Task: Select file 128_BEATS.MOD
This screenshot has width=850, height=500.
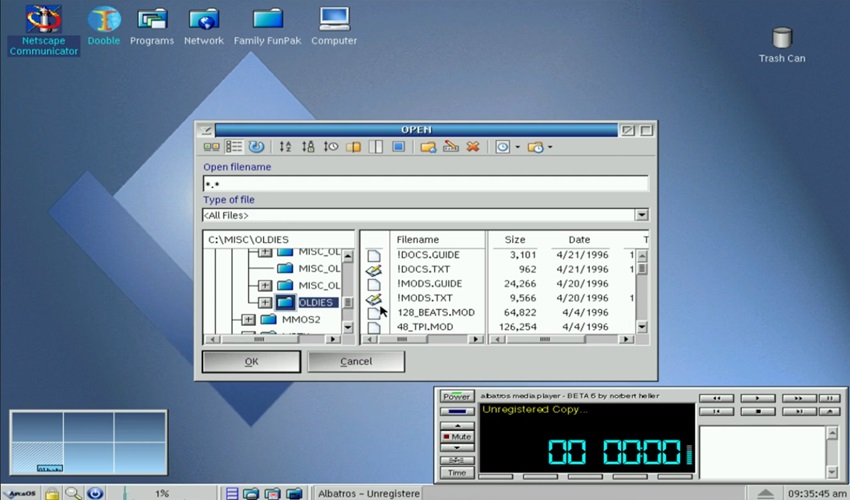Action: point(436,312)
